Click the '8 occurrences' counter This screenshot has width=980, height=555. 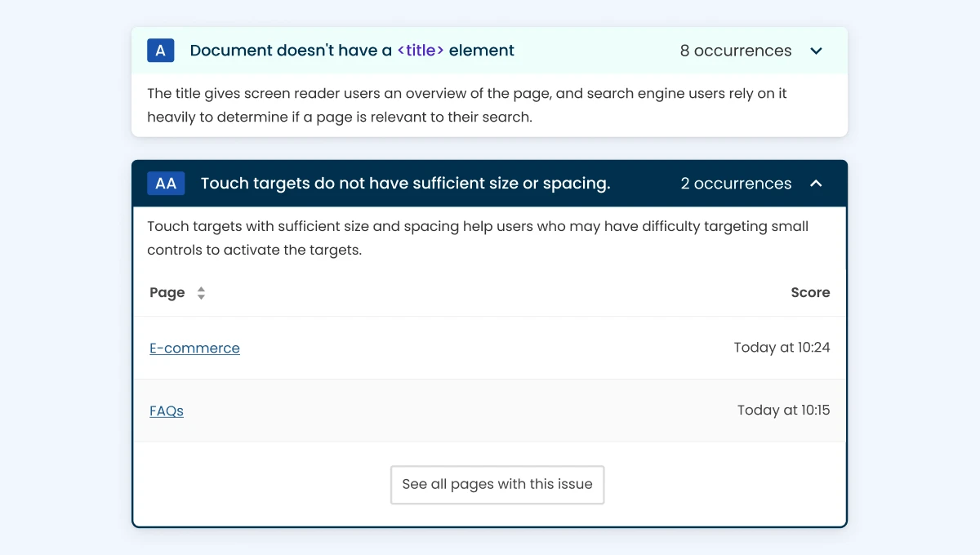pos(735,50)
